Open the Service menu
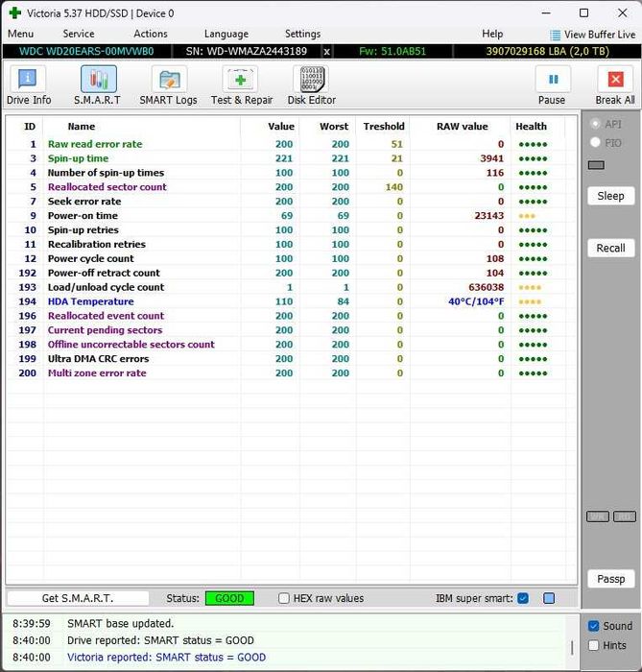 point(79,34)
